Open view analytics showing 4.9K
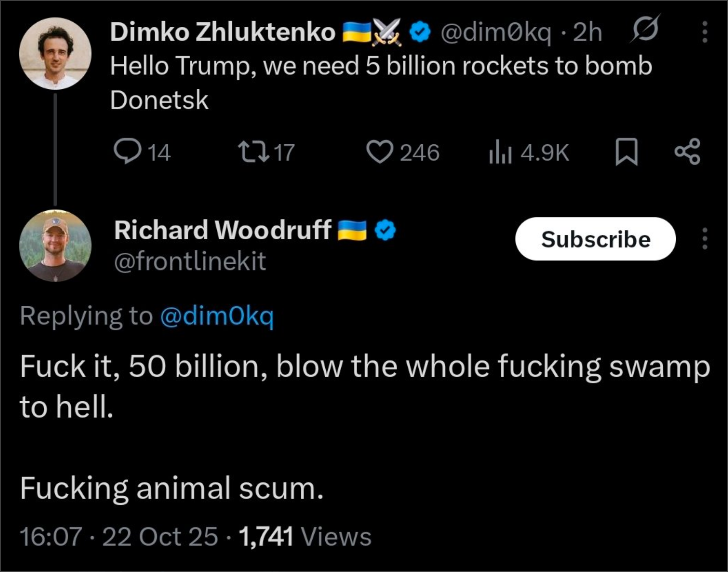 500,152
